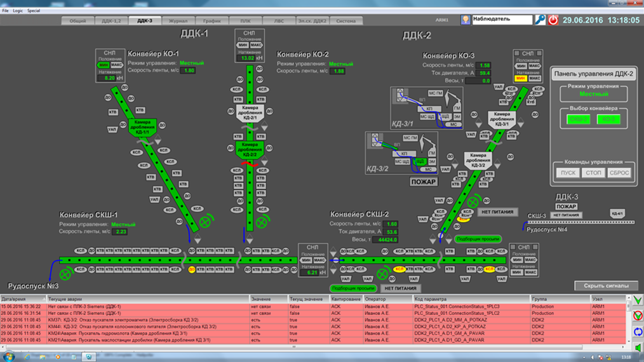Click the Наблюдатель user name field
The height and width of the screenshot is (362, 644).
point(502,20)
